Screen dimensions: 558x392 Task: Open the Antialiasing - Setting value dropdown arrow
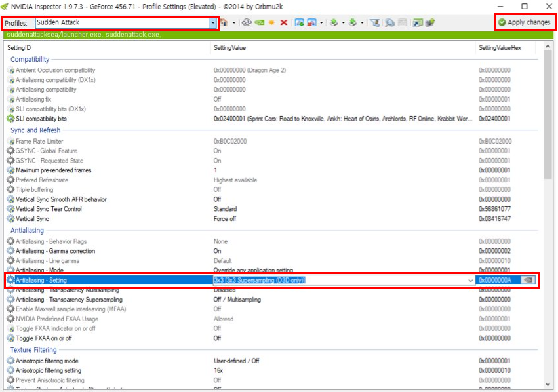pyautogui.click(x=470, y=281)
